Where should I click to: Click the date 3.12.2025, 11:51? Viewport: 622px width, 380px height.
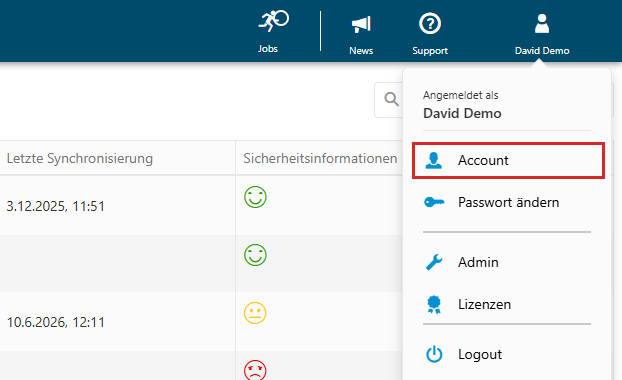tap(56, 206)
